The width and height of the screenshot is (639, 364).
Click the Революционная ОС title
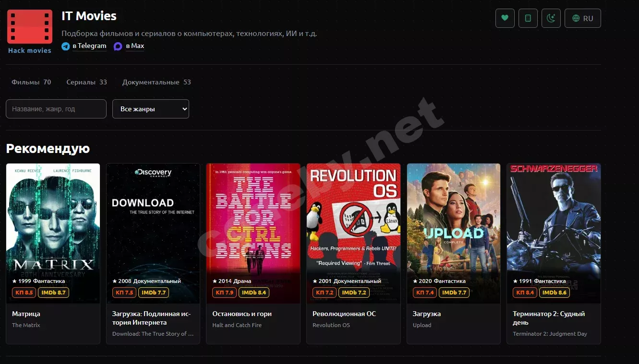pyautogui.click(x=344, y=314)
